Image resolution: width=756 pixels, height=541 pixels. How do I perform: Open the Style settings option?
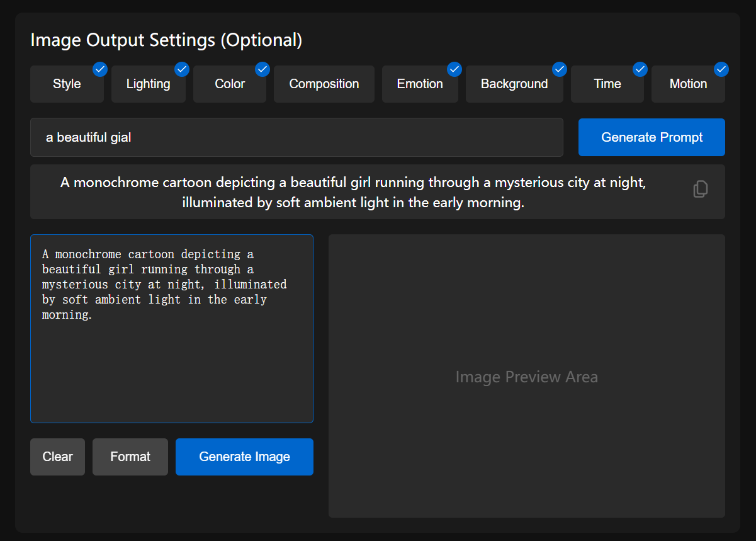[x=67, y=84]
